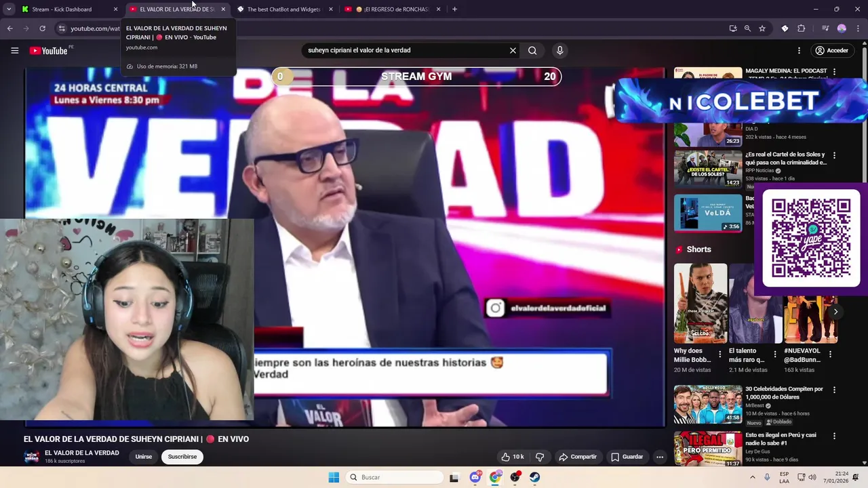This screenshot has height=488, width=868.
Task: Show hidden system tray icons
Action: click(x=753, y=477)
